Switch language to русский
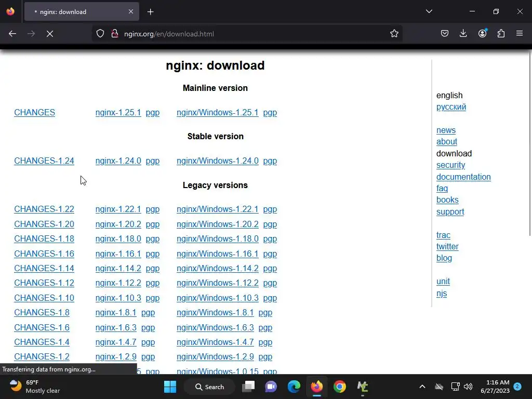Screen dimensions: 532x399 tap(451, 107)
